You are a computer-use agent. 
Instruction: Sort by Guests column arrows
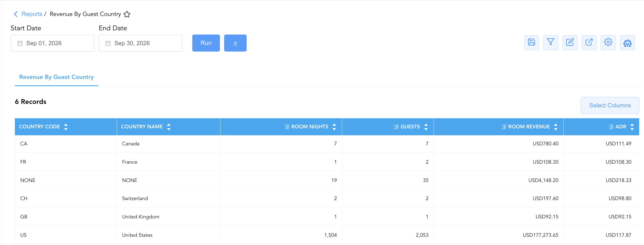(426, 127)
